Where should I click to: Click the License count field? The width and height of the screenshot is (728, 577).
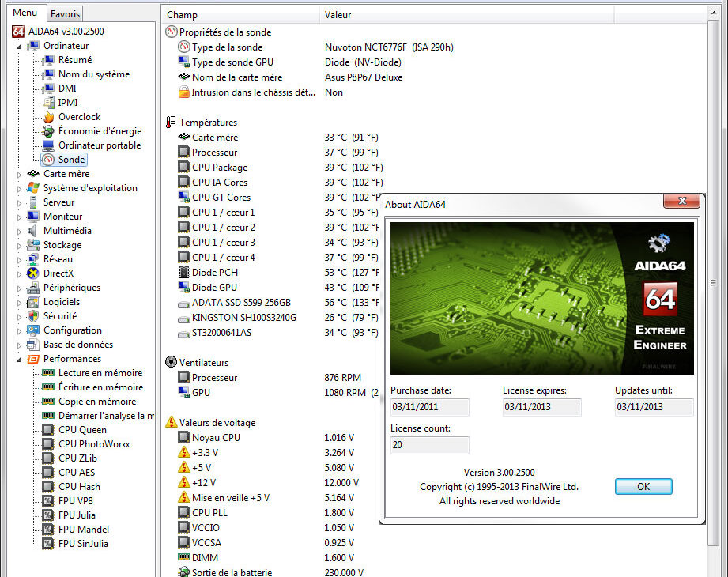pos(429,445)
